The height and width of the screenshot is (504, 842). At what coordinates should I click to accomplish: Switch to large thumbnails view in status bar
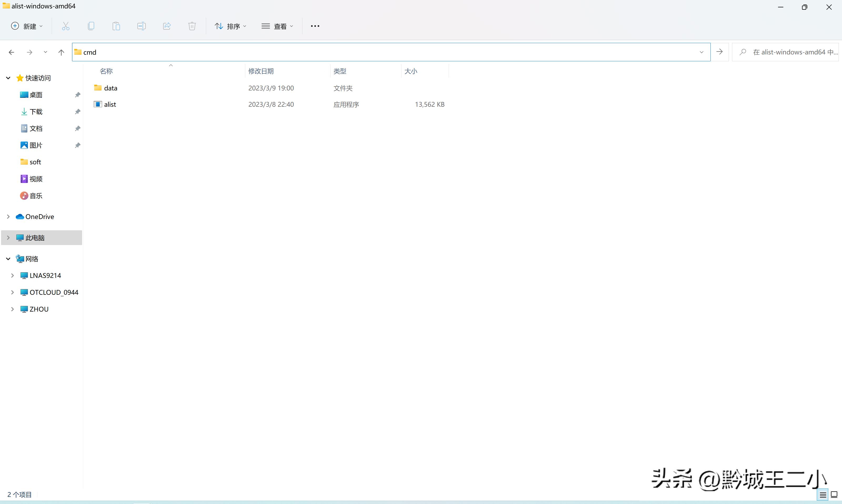coord(834,495)
